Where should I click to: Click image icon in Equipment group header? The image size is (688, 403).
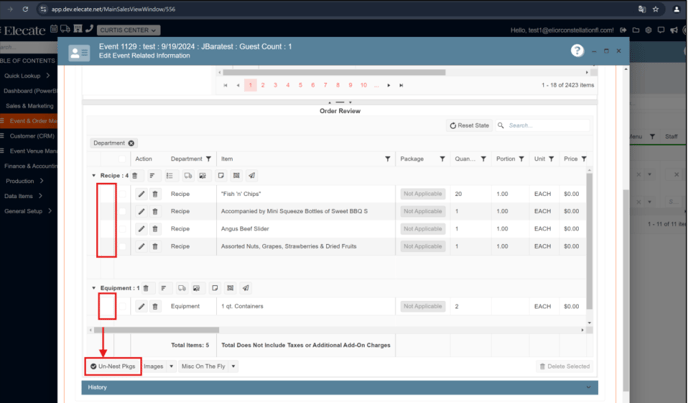[x=196, y=288]
